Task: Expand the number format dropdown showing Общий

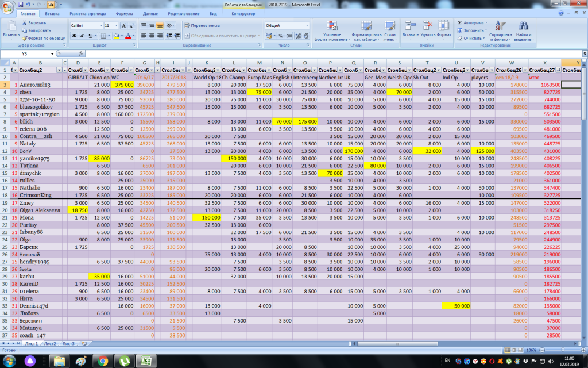Action: click(307, 26)
